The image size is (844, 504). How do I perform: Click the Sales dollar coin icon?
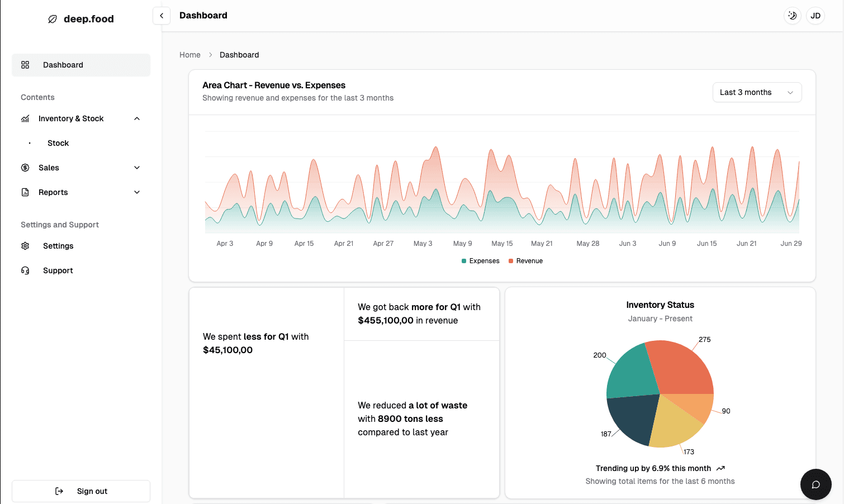point(25,168)
